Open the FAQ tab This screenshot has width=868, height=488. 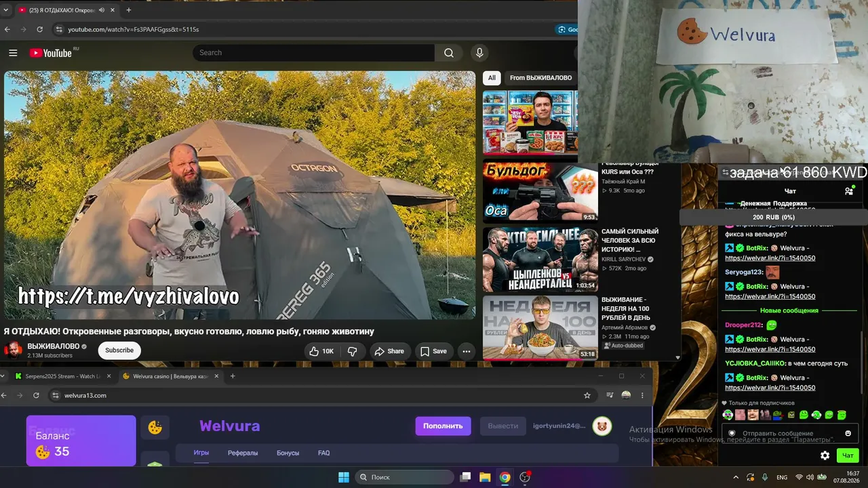click(324, 453)
